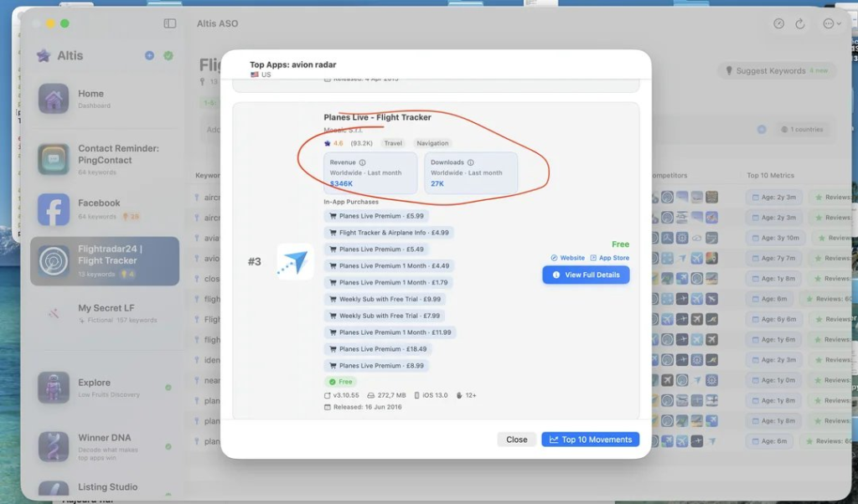The height and width of the screenshot is (504, 858).
Task: Click the US country label in dialog header
Action: pos(261,75)
